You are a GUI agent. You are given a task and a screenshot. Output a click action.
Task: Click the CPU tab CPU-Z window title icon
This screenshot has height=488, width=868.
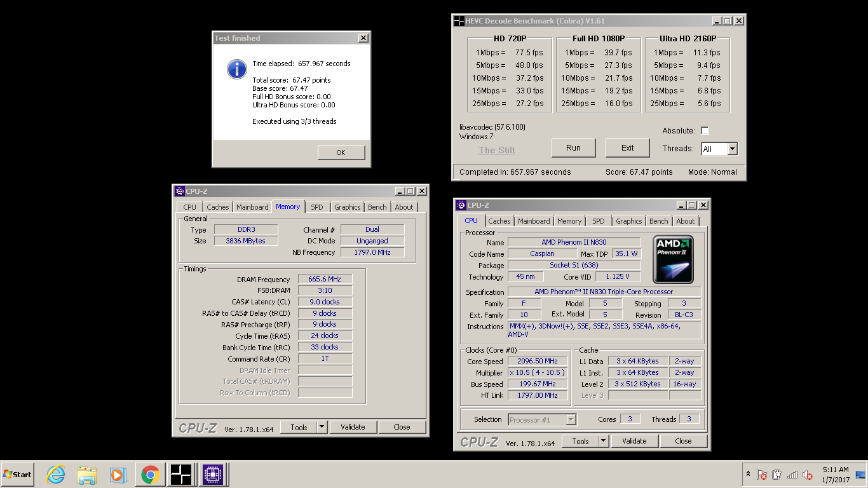[x=461, y=205]
